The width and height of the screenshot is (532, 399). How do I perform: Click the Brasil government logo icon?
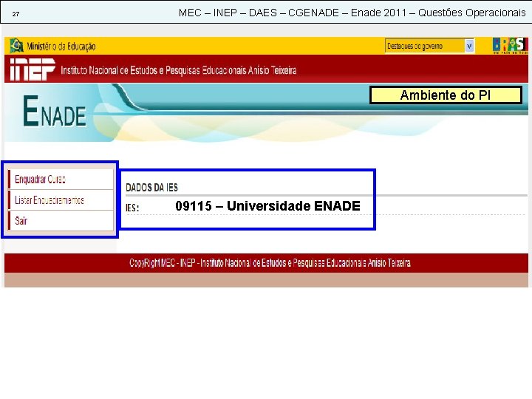click(x=510, y=46)
